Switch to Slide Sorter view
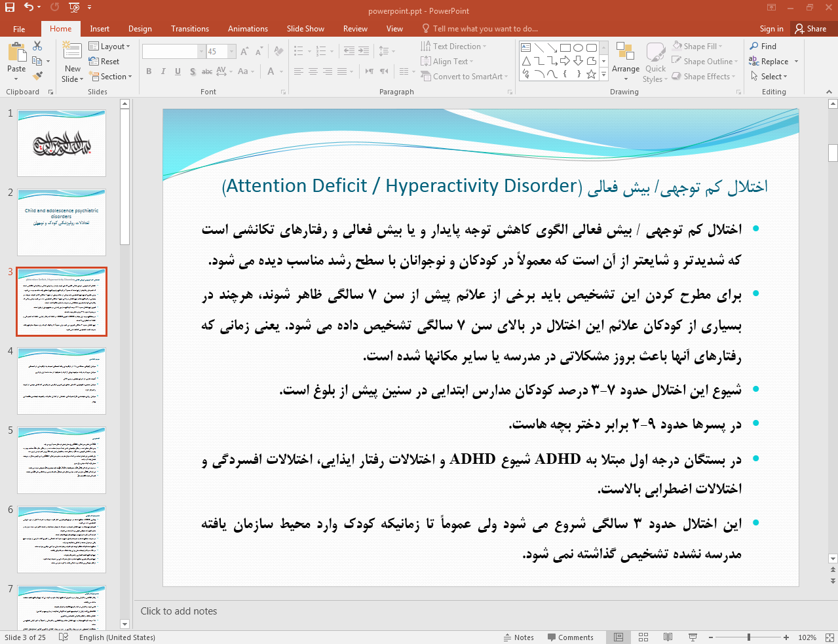 (x=643, y=637)
